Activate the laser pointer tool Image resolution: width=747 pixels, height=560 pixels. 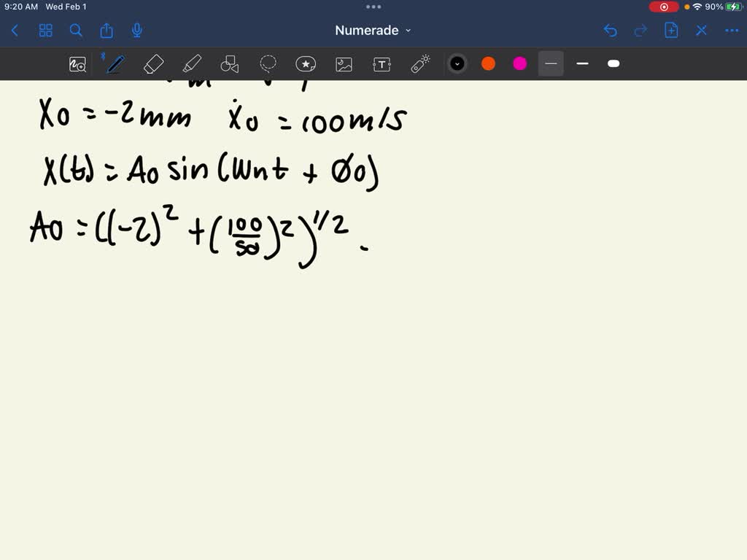pyautogui.click(x=419, y=64)
